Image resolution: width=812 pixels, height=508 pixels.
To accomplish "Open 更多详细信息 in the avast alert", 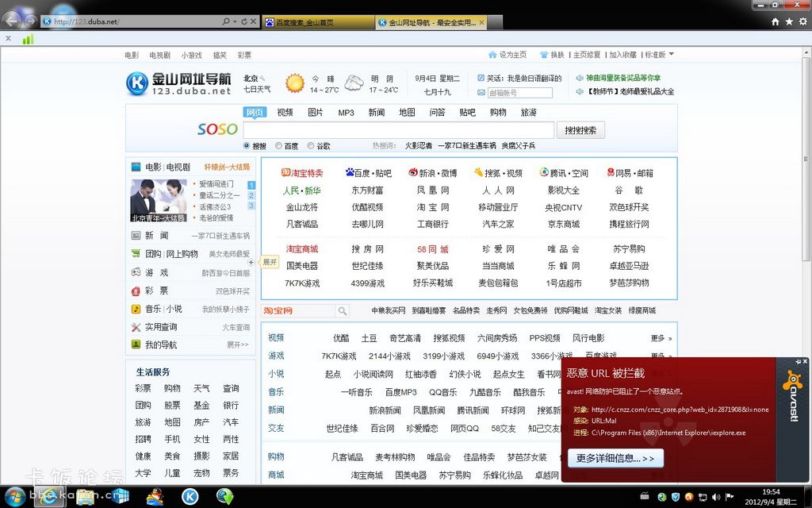I will 615,458.
